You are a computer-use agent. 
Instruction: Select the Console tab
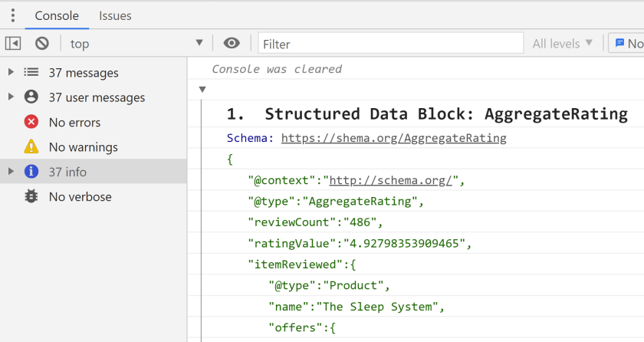tap(57, 15)
